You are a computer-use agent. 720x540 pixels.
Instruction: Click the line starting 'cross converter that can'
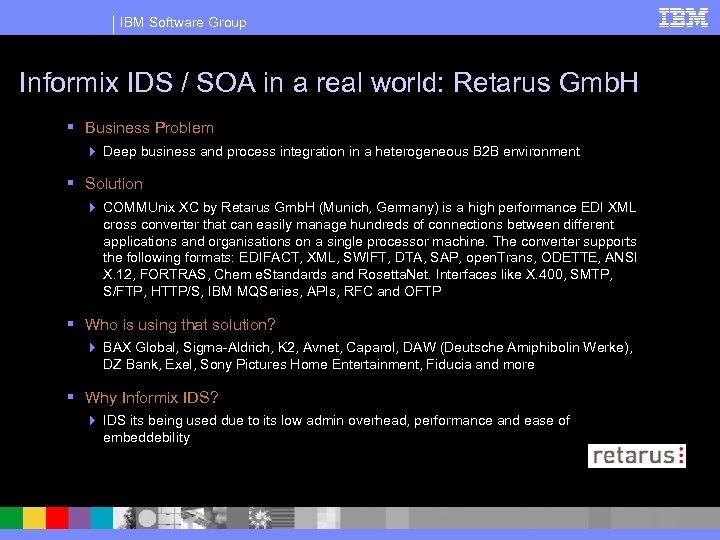tap(359, 225)
